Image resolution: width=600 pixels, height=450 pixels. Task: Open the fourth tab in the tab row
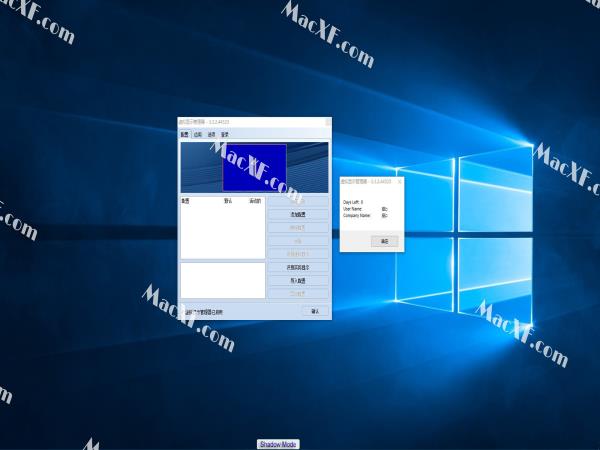[x=225, y=134]
